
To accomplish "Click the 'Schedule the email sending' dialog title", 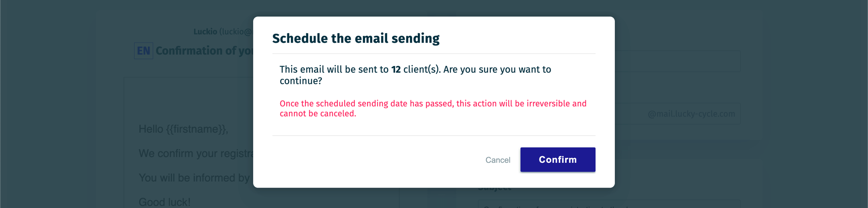I will pos(356,38).
